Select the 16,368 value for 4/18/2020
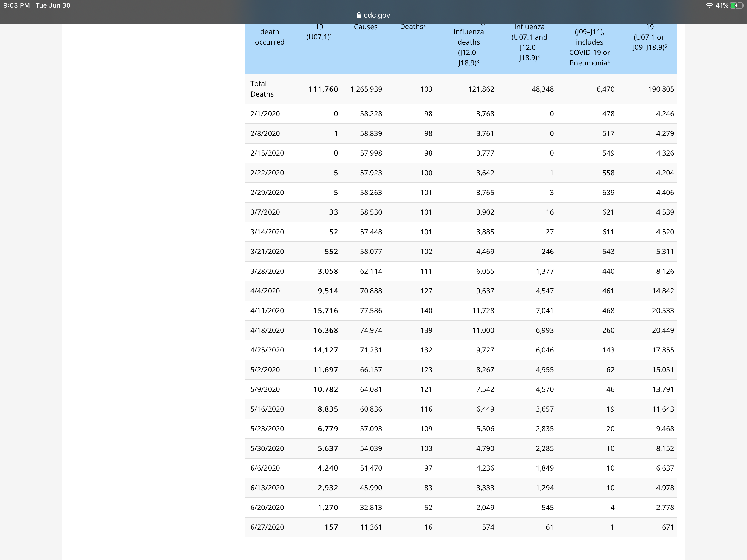The image size is (747, 560). click(x=326, y=330)
